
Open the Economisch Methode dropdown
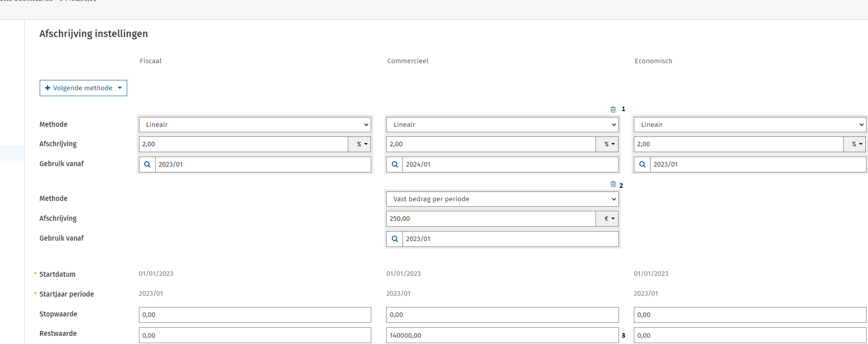click(750, 125)
